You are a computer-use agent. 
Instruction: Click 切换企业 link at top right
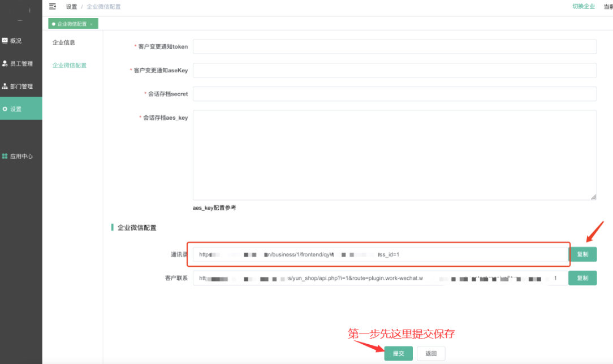click(x=583, y=6)
